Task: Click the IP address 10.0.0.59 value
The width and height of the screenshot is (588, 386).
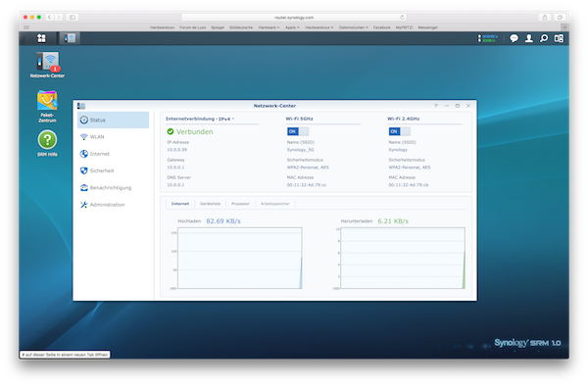Action: tap(177, 150)
